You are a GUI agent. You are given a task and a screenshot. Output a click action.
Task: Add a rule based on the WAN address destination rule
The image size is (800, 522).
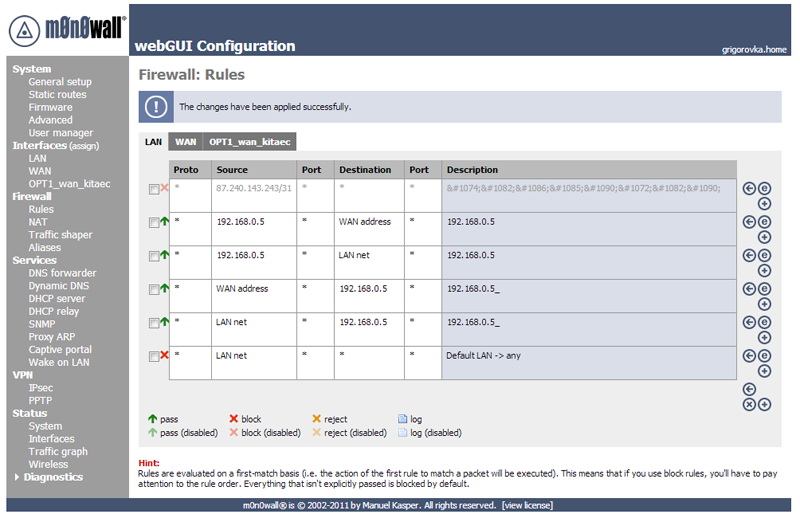(764, 237)
